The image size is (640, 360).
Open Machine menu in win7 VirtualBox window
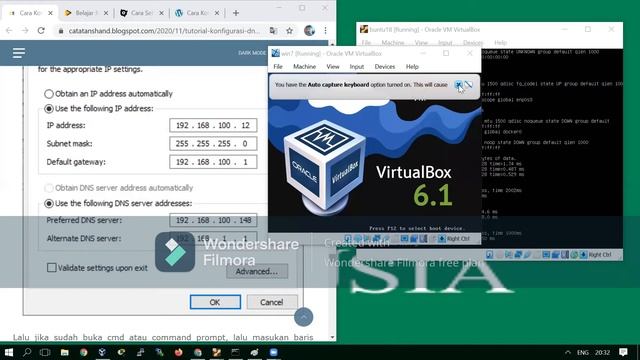point(304,67)
